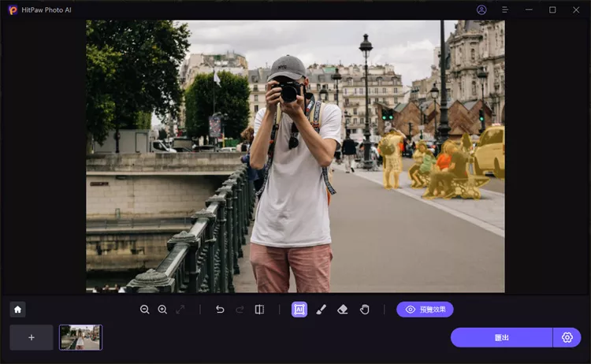591x364 pixels.
Task: Maximize the application window
Action: pyautogui.click(x=552, y=9)
